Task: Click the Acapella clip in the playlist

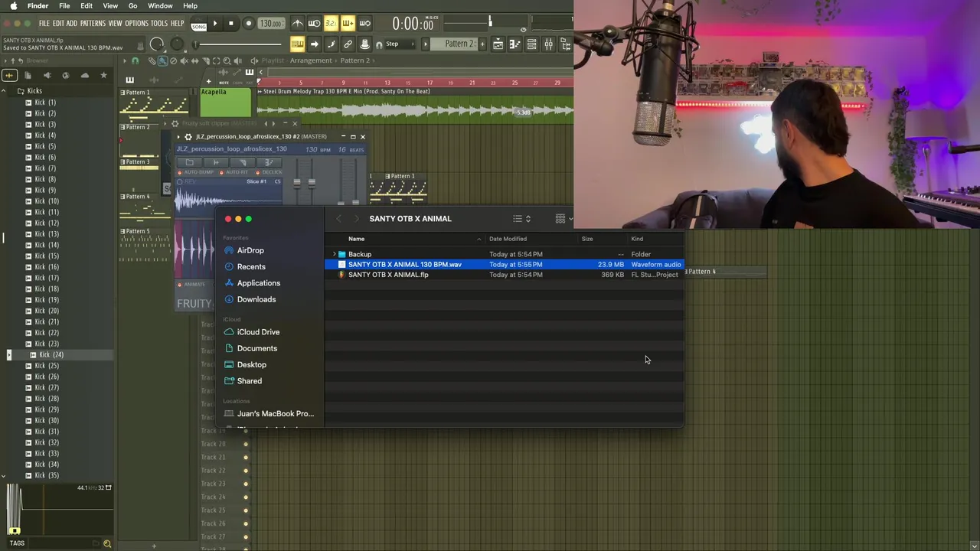Action: point(226,103)
